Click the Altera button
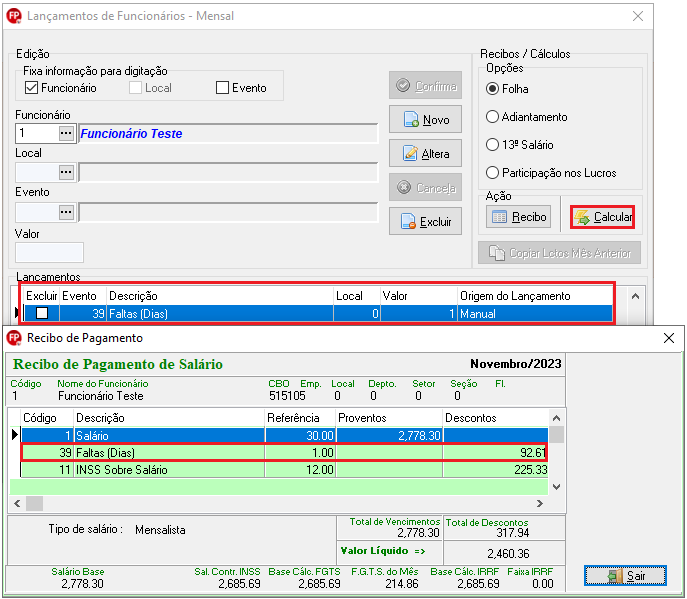687x599 pixels. (x=425, y=153)
